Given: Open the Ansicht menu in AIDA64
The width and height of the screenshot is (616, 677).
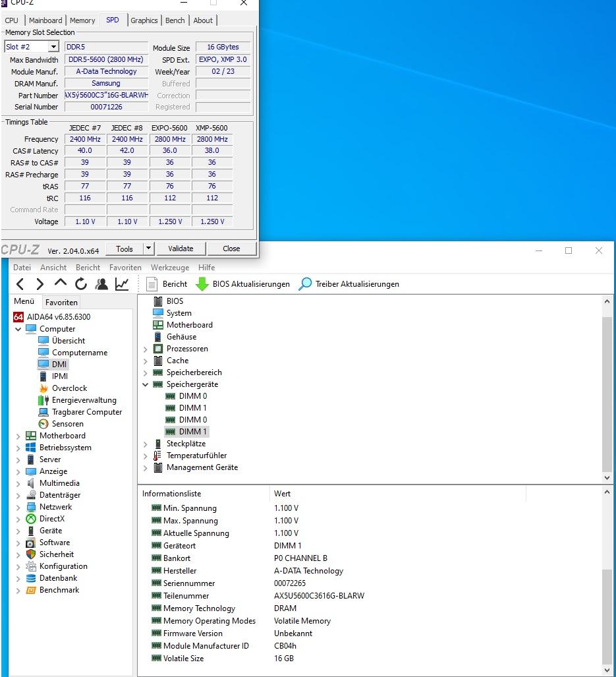Looking at the screenshot, I should coord(53,267).
